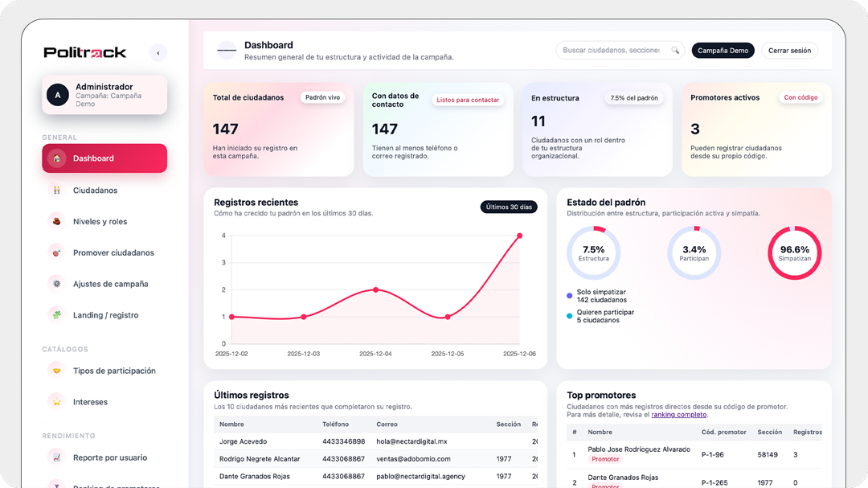
Task: Click the 7.5% del padrón badge
Action: click(634, 98)
